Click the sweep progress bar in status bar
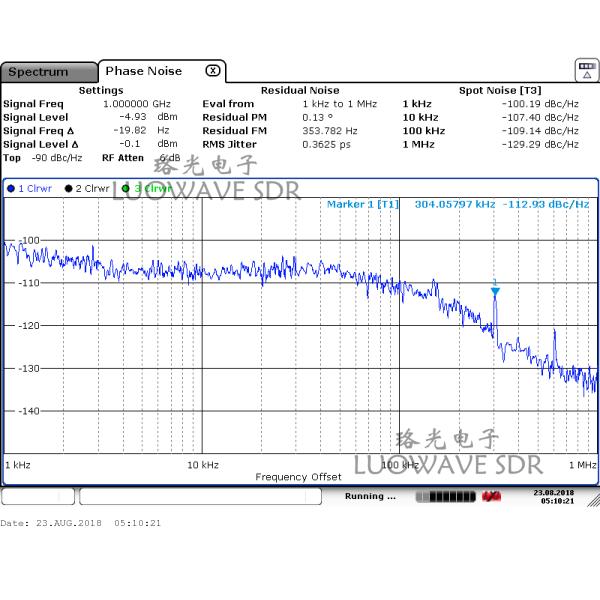 pos(445,497)
